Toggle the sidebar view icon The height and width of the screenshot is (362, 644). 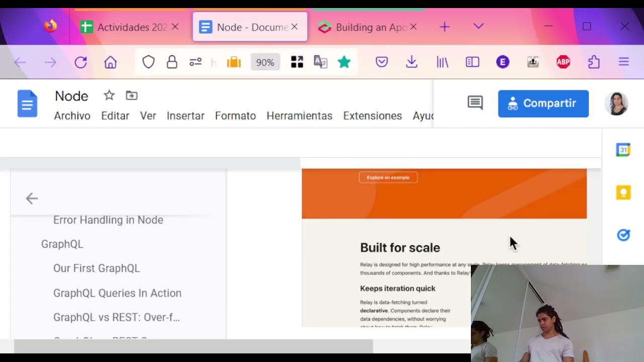click(472, 62)
